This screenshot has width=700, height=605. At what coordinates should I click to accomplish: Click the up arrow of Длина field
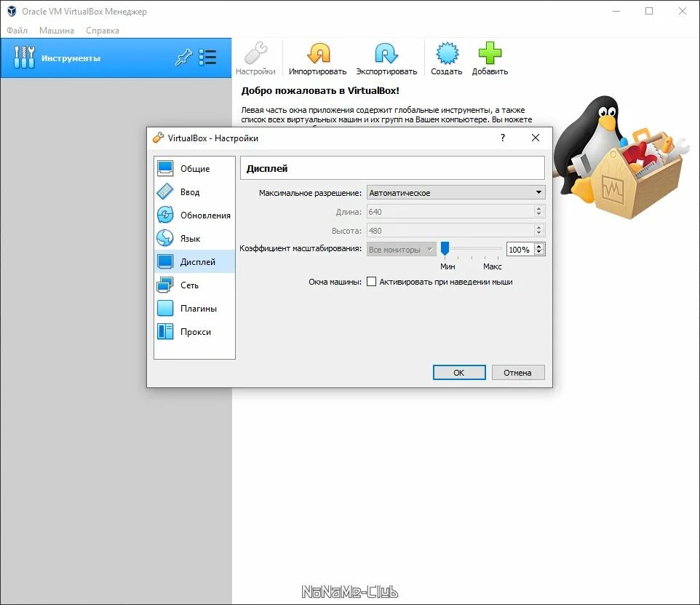click(x=539, y=209)
